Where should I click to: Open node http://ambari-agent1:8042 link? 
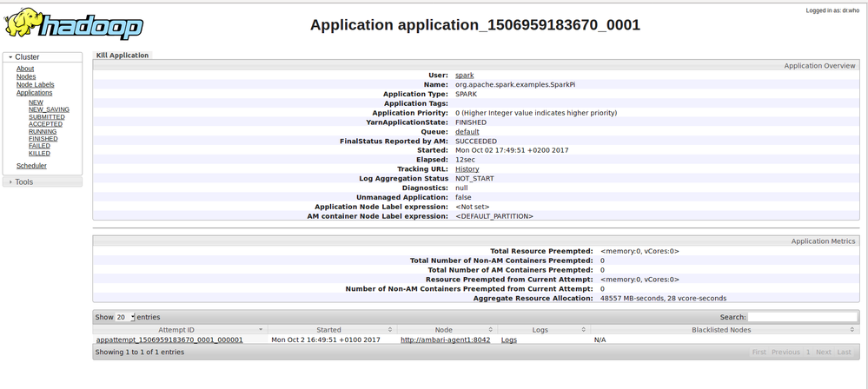pos(446,340)
